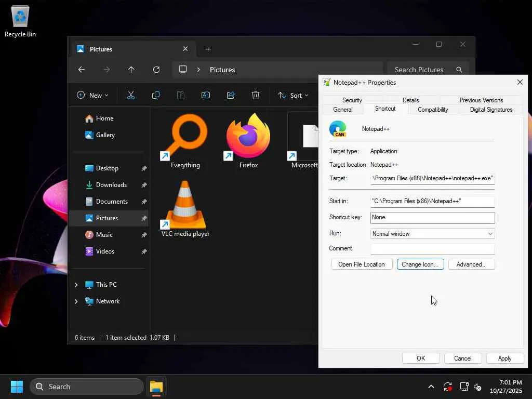This screenshot has width=532, height=399.
Task: Open the clock and date flyout
Action: [506, 387]
